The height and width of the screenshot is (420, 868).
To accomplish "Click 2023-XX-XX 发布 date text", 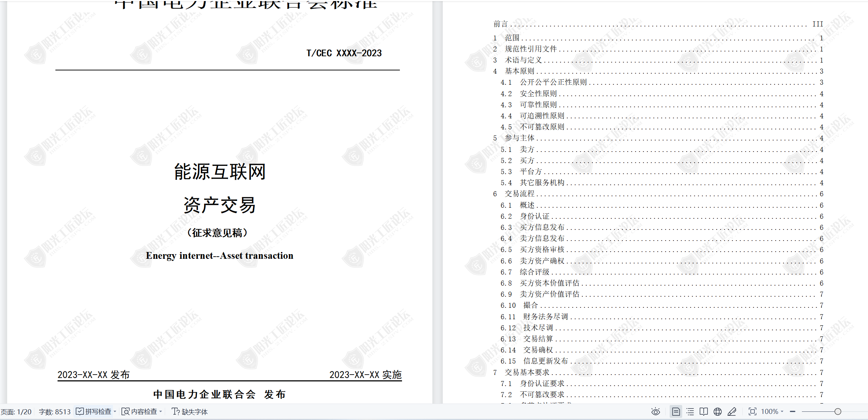I will [x=94, y=375].
